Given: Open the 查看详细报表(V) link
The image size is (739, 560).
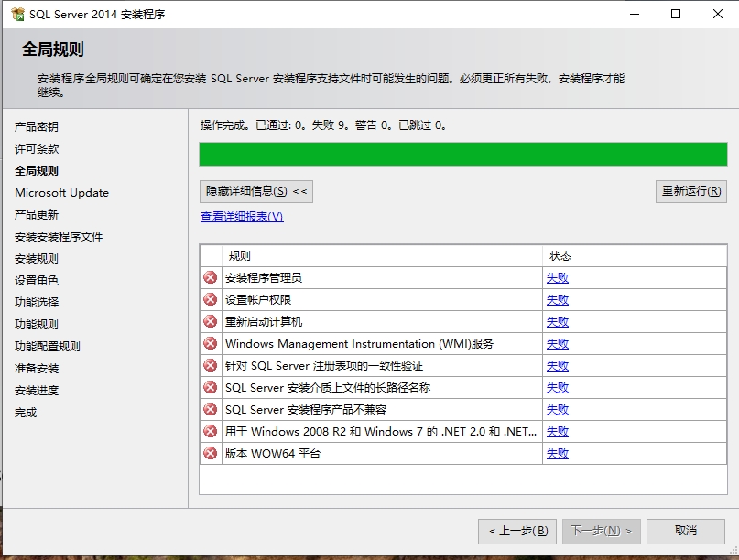Looking at the screenshot, I should coord(242,217).
